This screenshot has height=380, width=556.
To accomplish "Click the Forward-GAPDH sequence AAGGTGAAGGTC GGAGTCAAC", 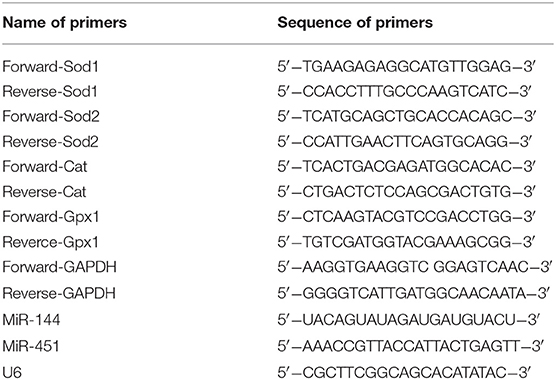I will [415, 267].
